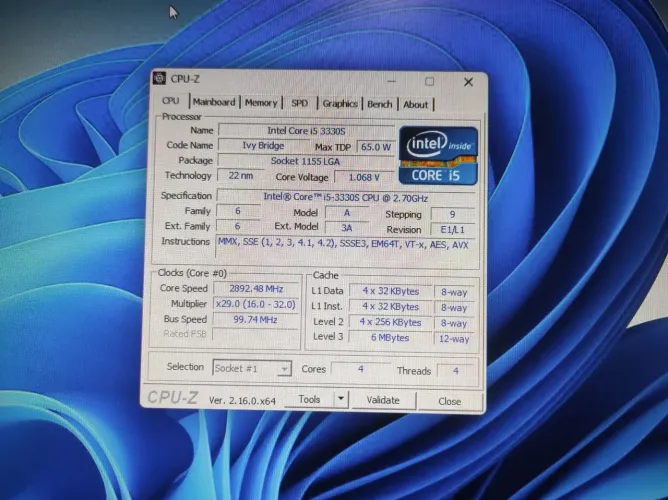
Task: Open the Bench tab
Action: point(379,104)
